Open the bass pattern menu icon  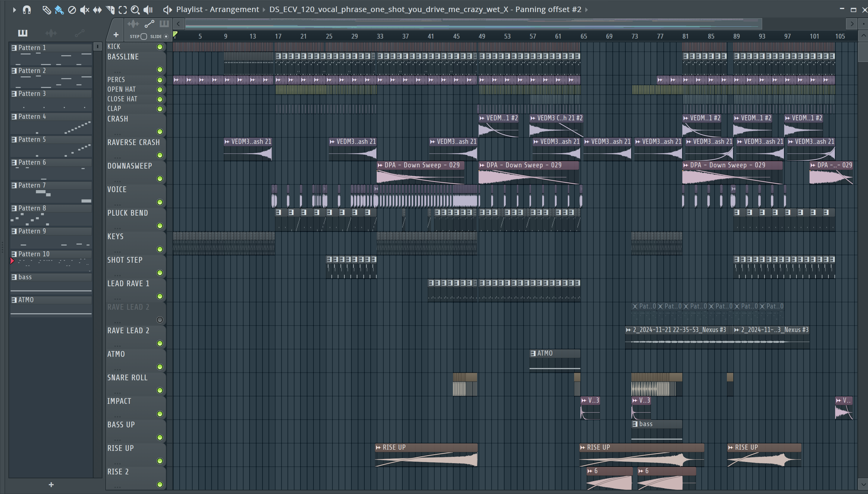click(14, 277)
